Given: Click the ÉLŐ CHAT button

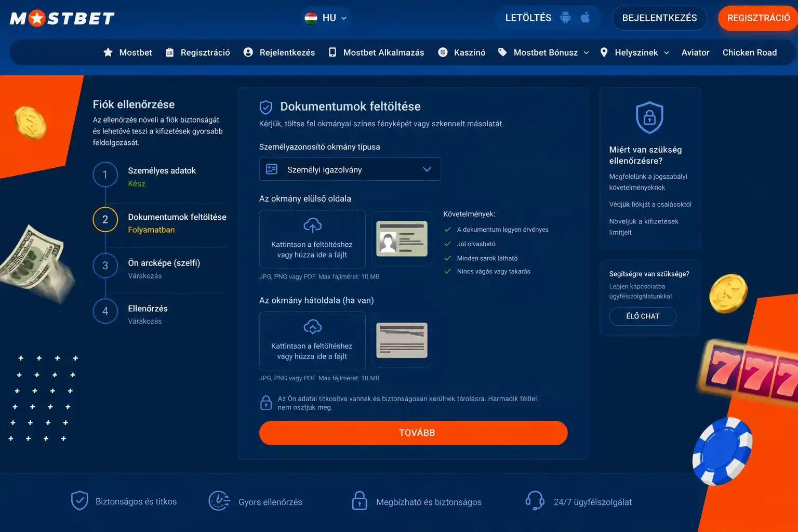Looking at the screenshot, I should tap(643, 316).
